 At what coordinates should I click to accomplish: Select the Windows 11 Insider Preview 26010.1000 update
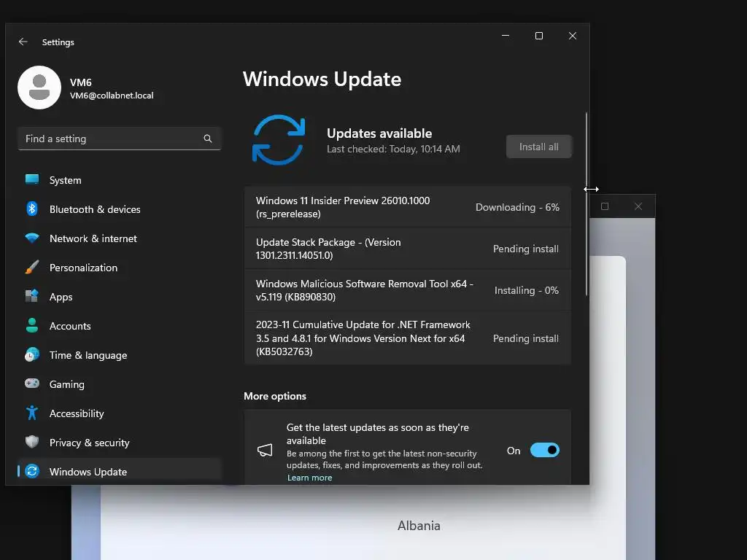(x=408, y=207)
